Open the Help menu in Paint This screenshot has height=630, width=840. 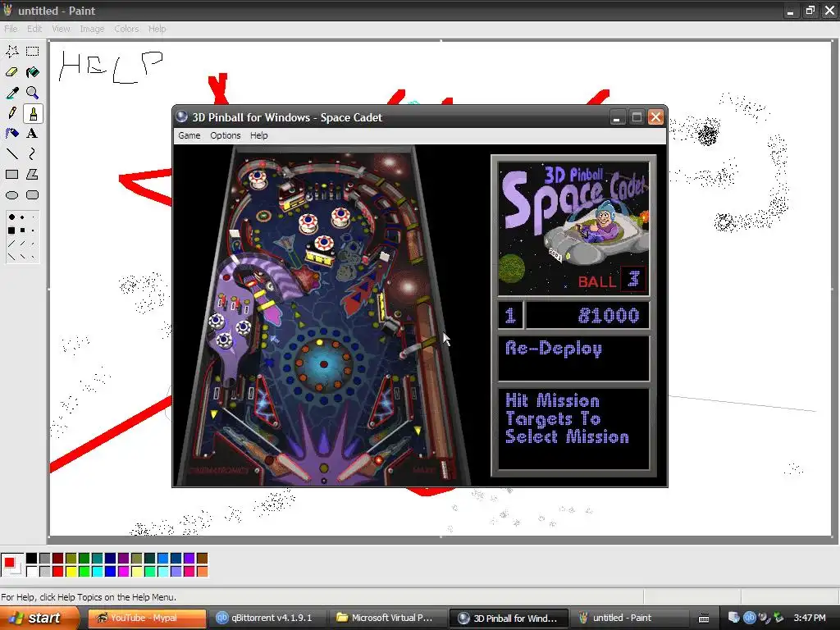click(157, 29)
